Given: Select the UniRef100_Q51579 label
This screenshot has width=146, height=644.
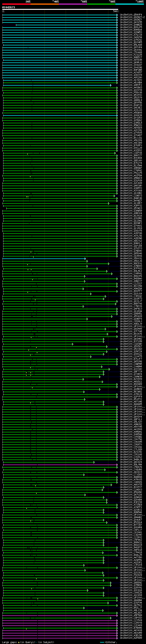Looking at the screenshot, I should coord(131,98).
